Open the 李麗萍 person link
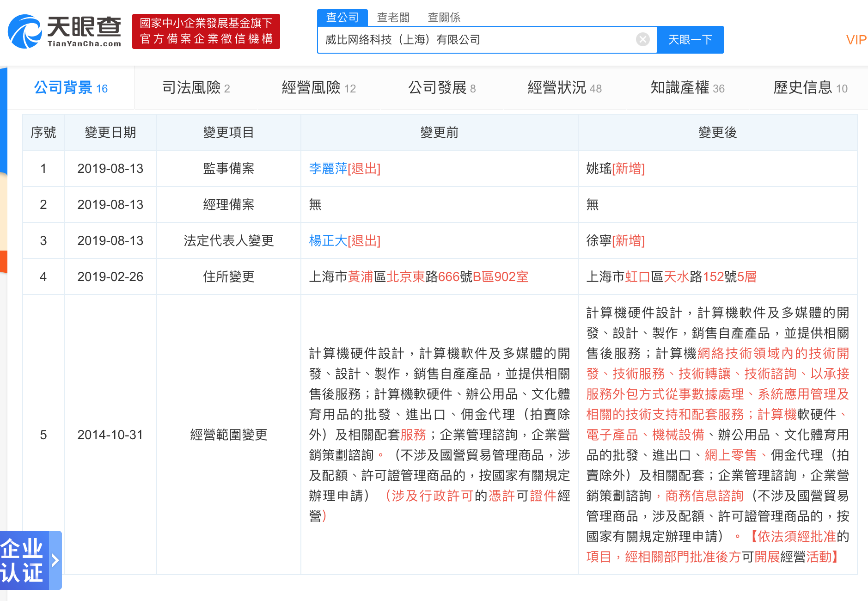Screen dimensions: 868x601 328,169
